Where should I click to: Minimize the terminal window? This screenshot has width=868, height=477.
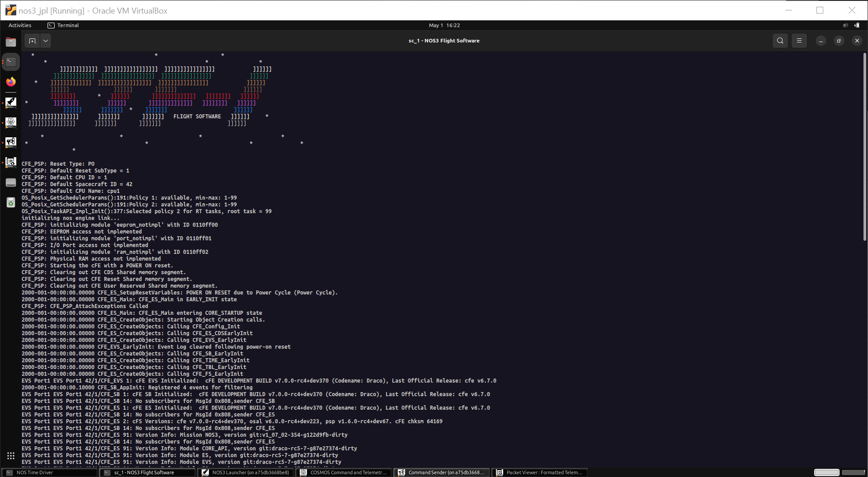[821, 41]
